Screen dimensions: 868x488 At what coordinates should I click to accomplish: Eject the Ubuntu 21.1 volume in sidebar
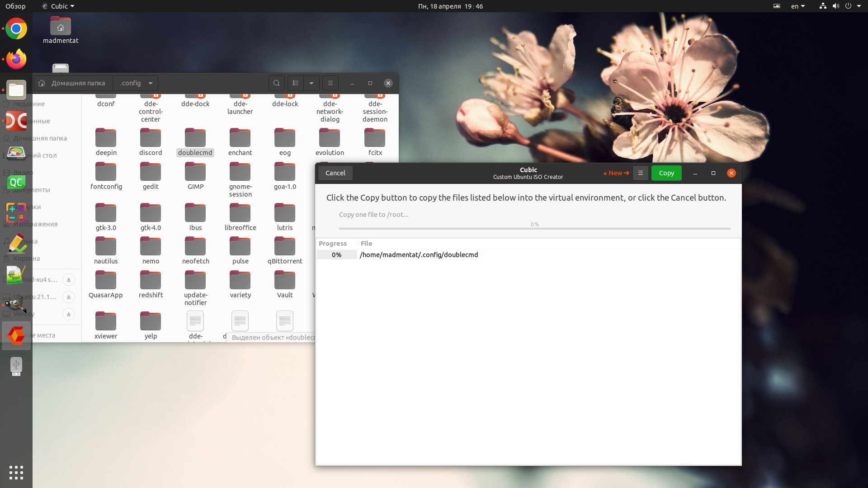(69, 297)
